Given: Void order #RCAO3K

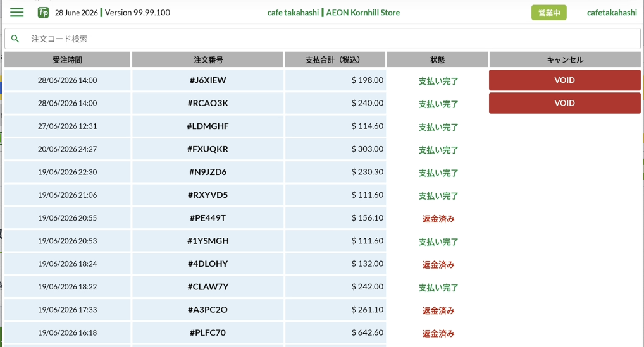Looking at the screenshot, I should 565,103.
